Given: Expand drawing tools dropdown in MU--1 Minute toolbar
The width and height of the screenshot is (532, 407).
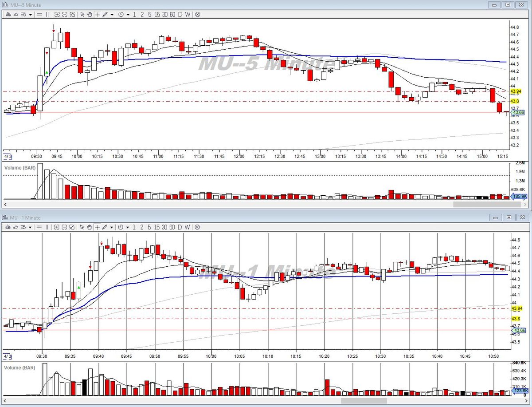Looking at the screenshot, I should point(112,227).
